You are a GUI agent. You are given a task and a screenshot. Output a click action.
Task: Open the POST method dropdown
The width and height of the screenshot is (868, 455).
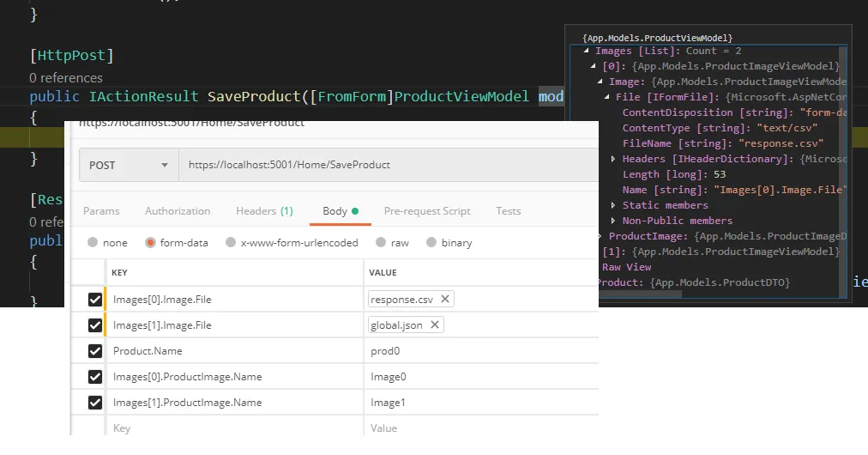click(x=128, y=165)
